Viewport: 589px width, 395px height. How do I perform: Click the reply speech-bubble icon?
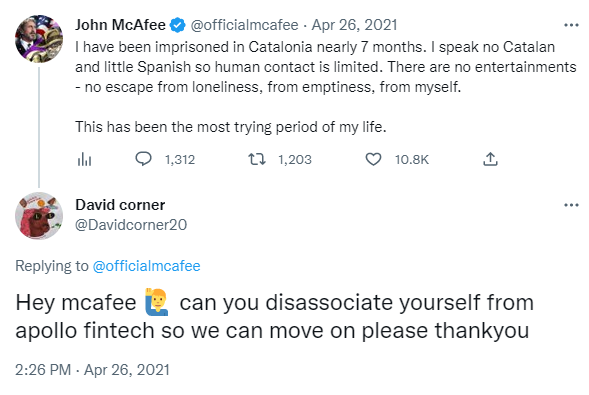[143, 159]
